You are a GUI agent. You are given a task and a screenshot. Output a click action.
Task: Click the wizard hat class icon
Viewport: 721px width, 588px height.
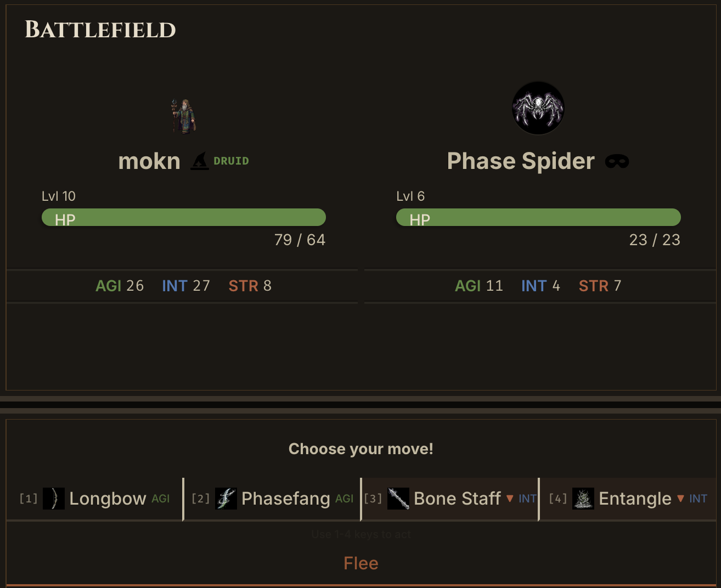(x=200, y=161)
